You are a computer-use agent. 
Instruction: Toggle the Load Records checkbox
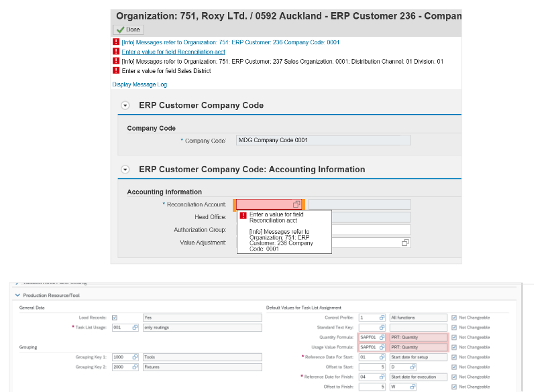114,318
